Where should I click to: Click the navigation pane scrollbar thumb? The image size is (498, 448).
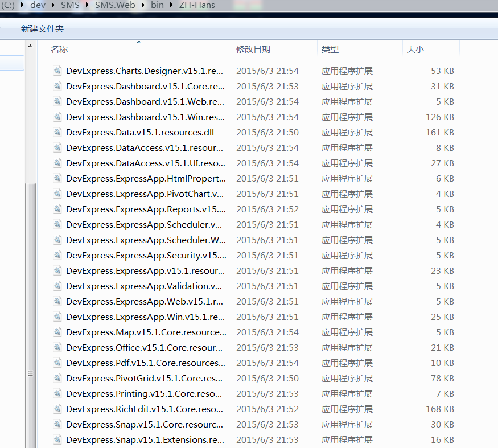31,315
